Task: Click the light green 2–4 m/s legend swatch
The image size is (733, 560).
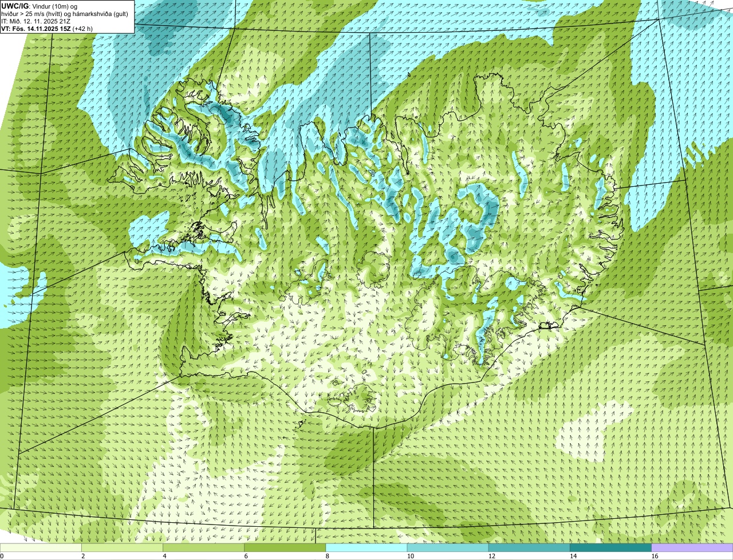Action: [122, 547]
